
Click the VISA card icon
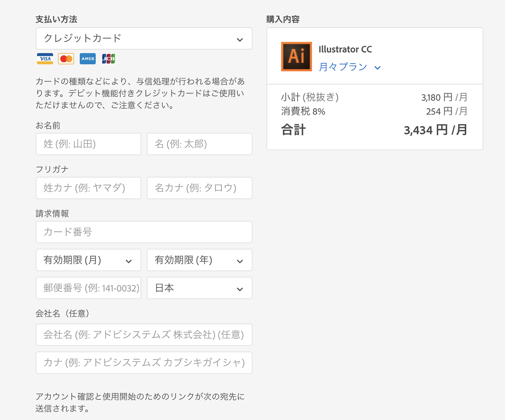click(45, 59)
